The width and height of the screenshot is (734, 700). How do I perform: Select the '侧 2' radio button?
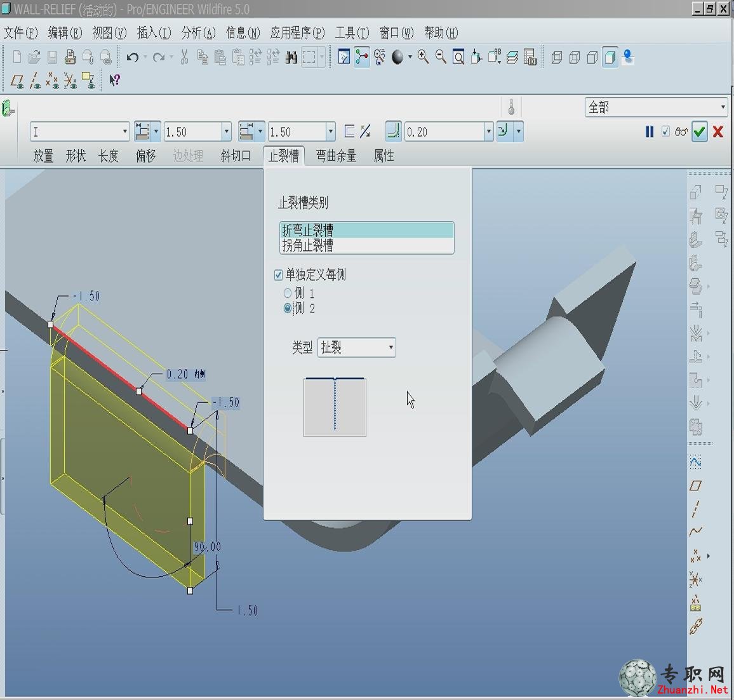click(288, 308)
